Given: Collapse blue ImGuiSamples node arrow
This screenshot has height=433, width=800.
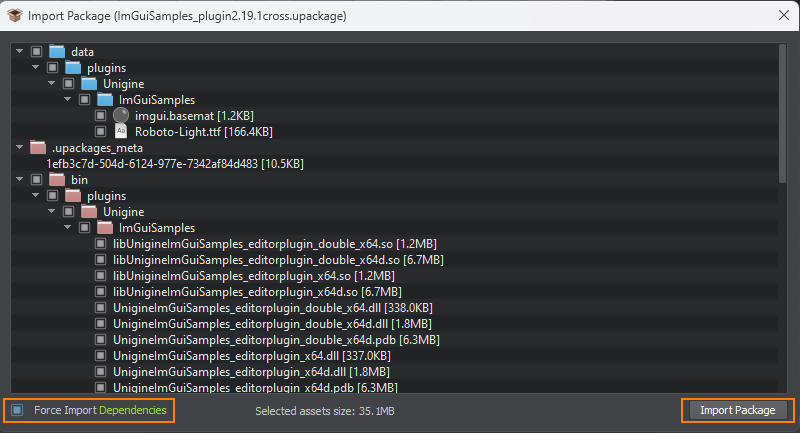Looking at the screenshot, I should (67, 99).
